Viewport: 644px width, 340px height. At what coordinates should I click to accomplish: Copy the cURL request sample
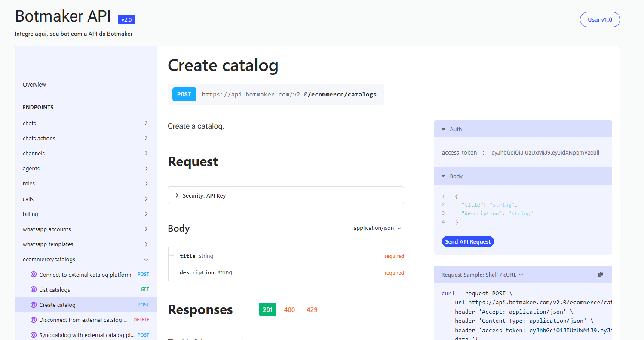tap(600, 275)
